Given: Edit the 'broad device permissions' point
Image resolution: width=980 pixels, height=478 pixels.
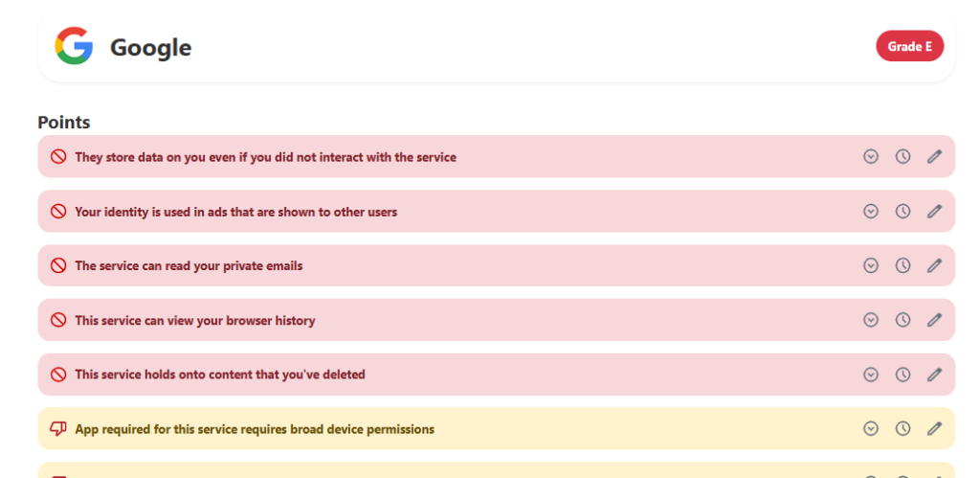Looking at the screenshot, I should click(935, 429).
